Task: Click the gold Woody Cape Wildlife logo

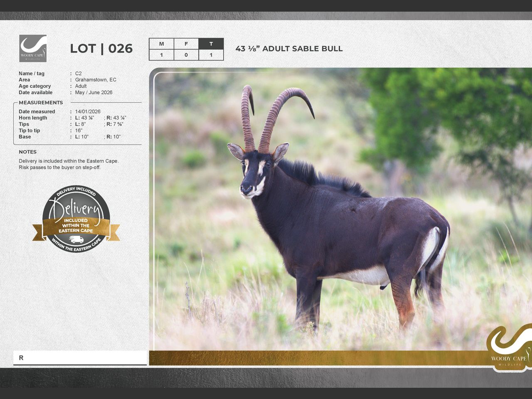Action: (x=509, y=347)
